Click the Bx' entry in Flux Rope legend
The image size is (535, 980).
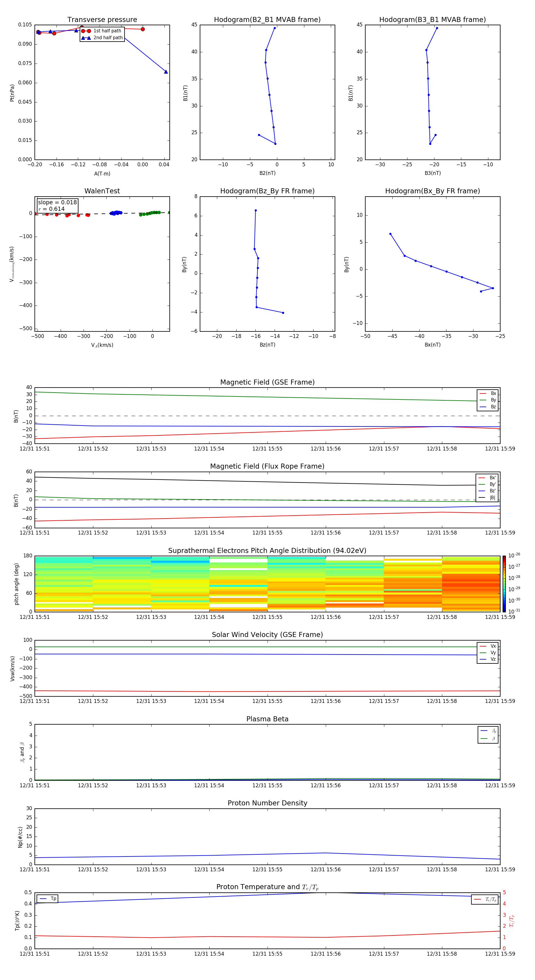coord(487,478)
